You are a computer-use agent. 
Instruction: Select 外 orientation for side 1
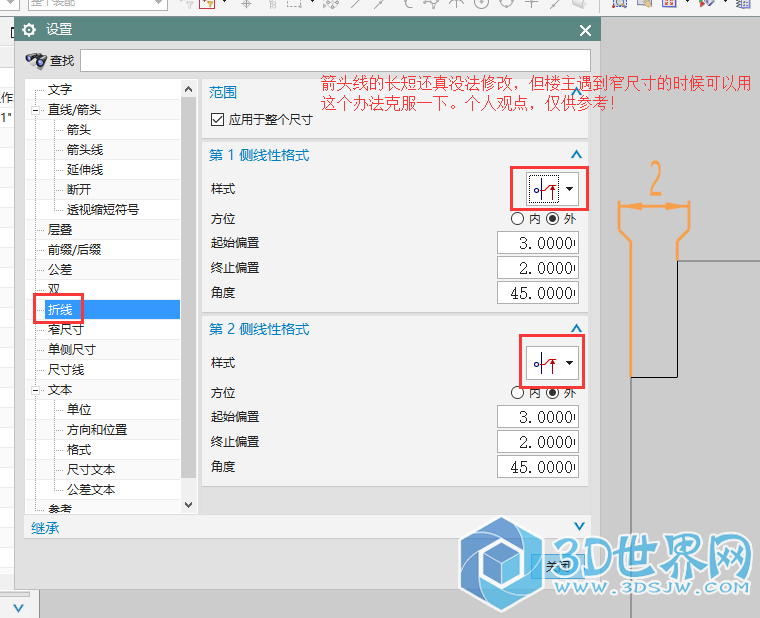click(553, 219)
